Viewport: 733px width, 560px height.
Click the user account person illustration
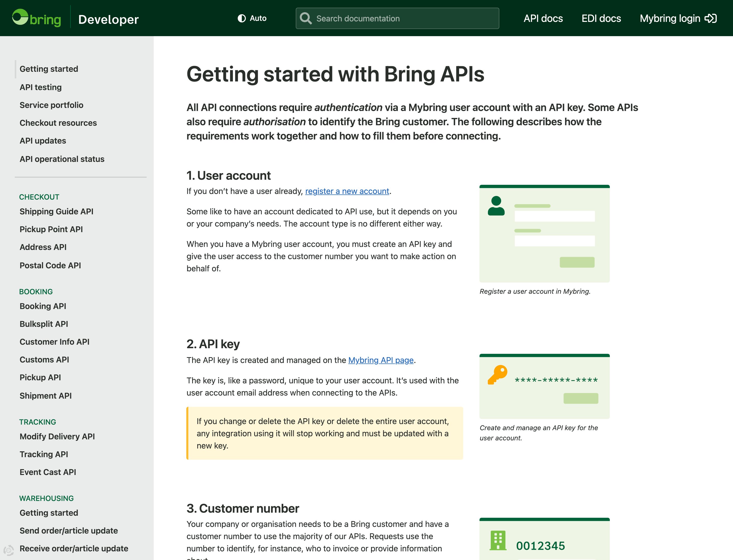tap(496, 206)
